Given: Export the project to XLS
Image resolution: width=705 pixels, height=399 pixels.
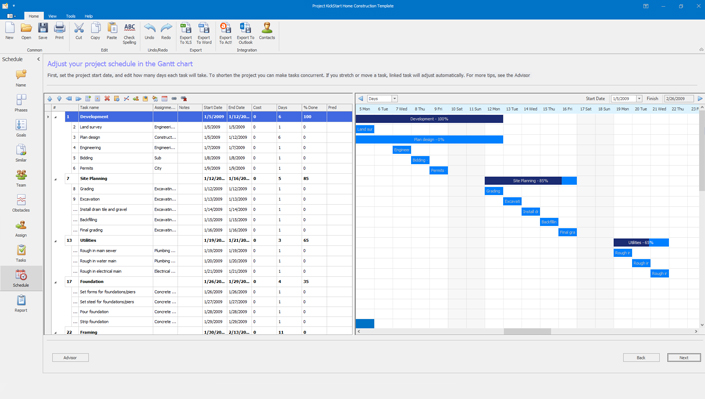Looking at the screenshot, I should pos(186,33).
